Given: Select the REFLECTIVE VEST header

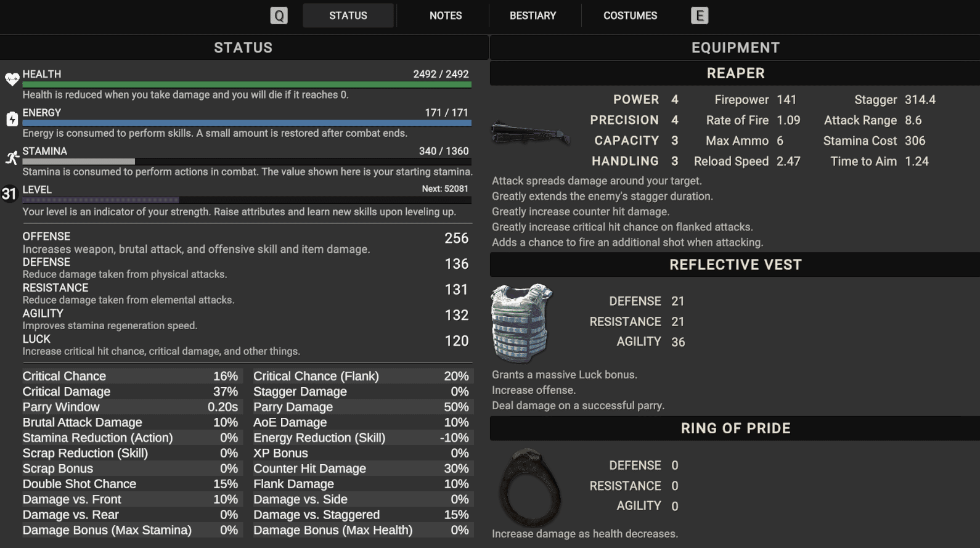Looking at the screenshot, I should (x=735, y=264).
